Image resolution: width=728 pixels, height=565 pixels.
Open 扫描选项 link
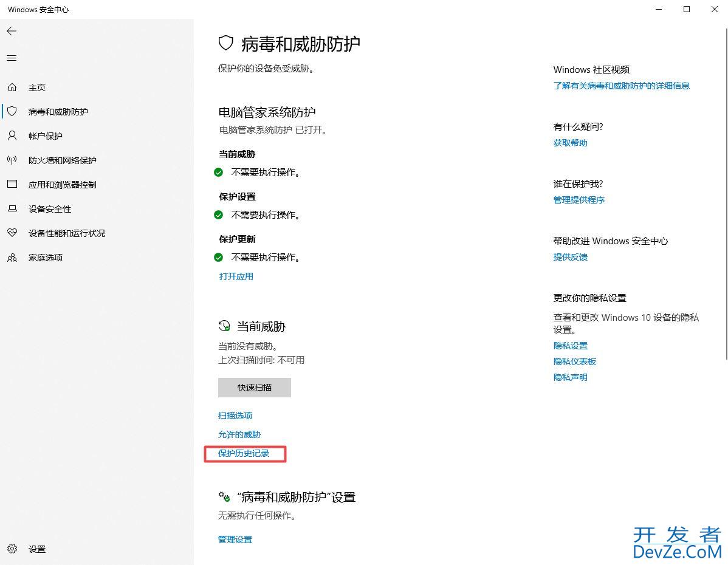235,416
